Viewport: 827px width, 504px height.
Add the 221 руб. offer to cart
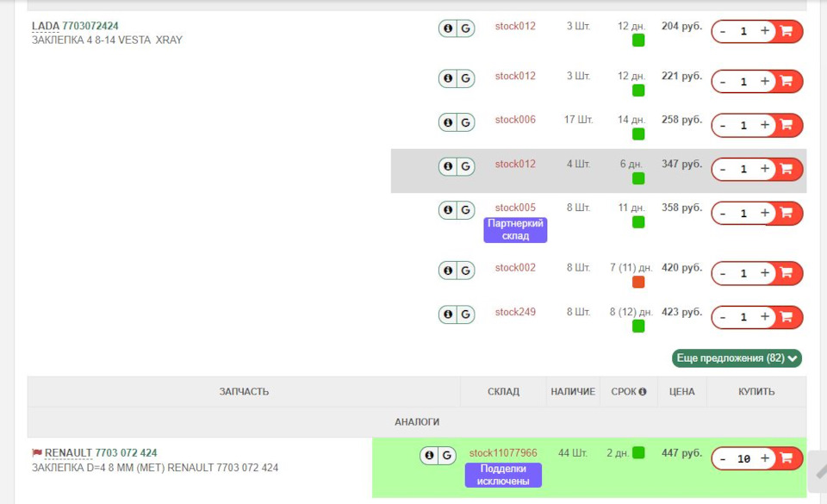click(x=787, y=81)
